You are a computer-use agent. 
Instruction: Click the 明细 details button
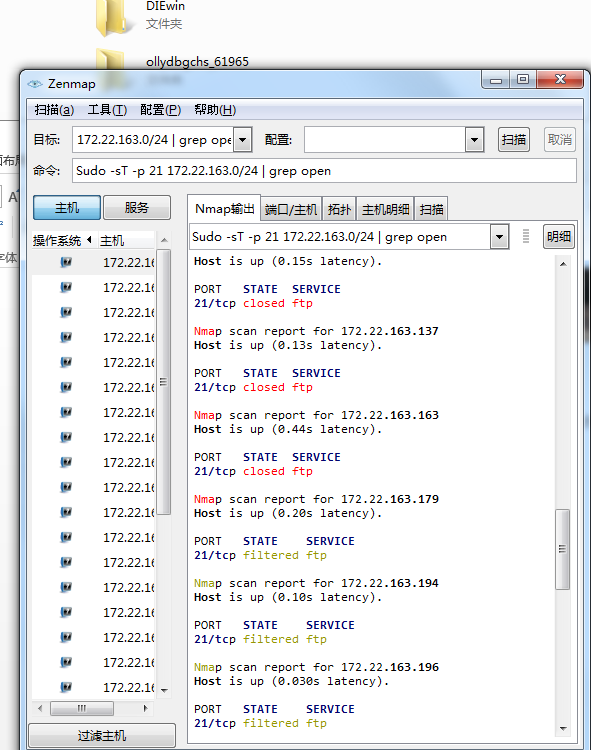click(559, 237)
